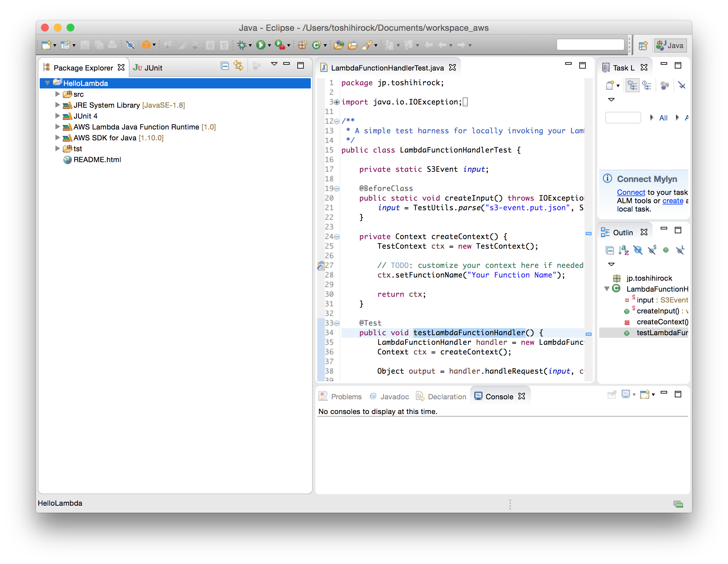This screenshot has height=564, width=728.
Task: Click the Connect link in Connect Mylyn
Action: tap(631, 192)
